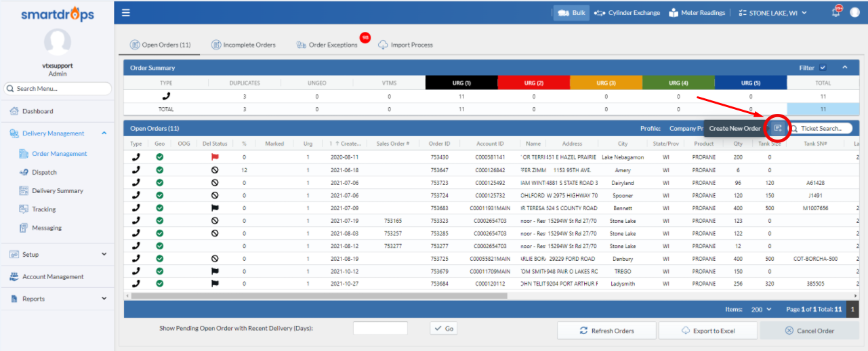Open the Items per page dropdown
This screenshot has height=351, width=868.
pyautogui.click(x=762, y=310)
